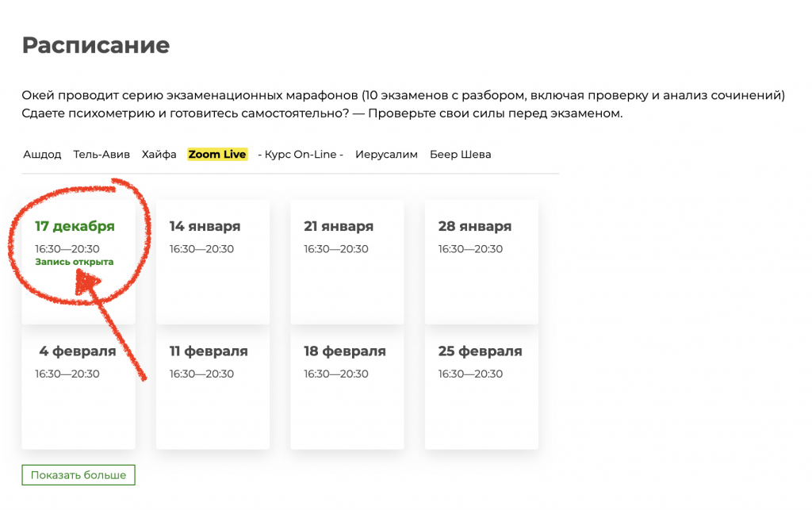
Task: Open the Хайфа schedule tab
Action: [159, 155]
